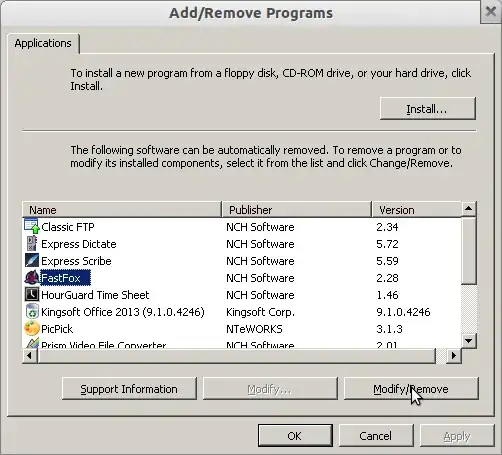502x455 pixels.
Task: Select the Express Dictate list entry
Action: tap(79, 244)
